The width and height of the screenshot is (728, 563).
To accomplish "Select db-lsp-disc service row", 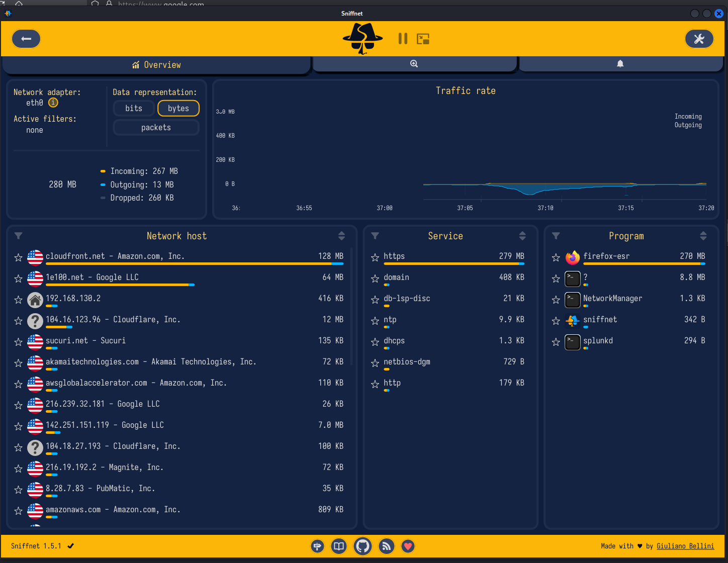I will pyautogui.click(x=447, y=300).
